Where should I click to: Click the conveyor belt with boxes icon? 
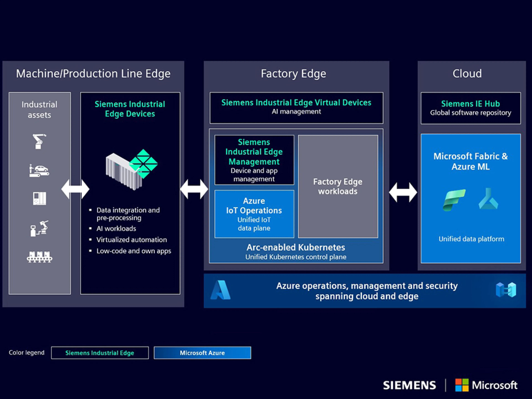[39, 257]
